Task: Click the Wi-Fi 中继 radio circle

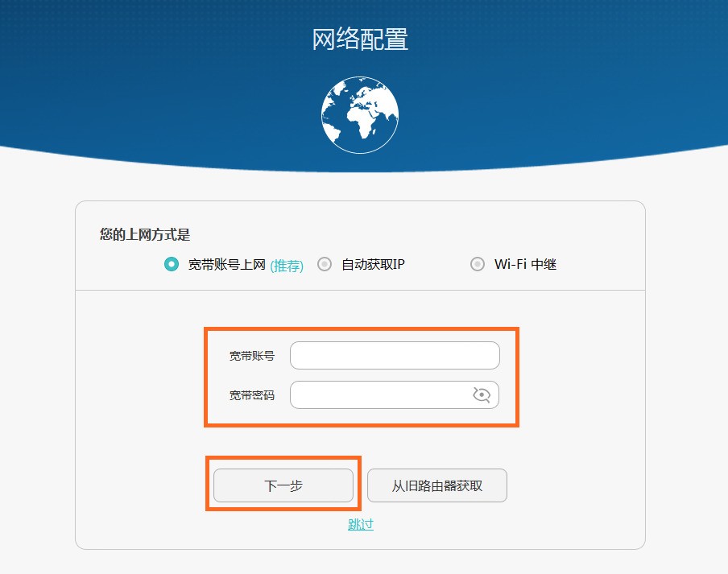Action: (x=477, y=263)
